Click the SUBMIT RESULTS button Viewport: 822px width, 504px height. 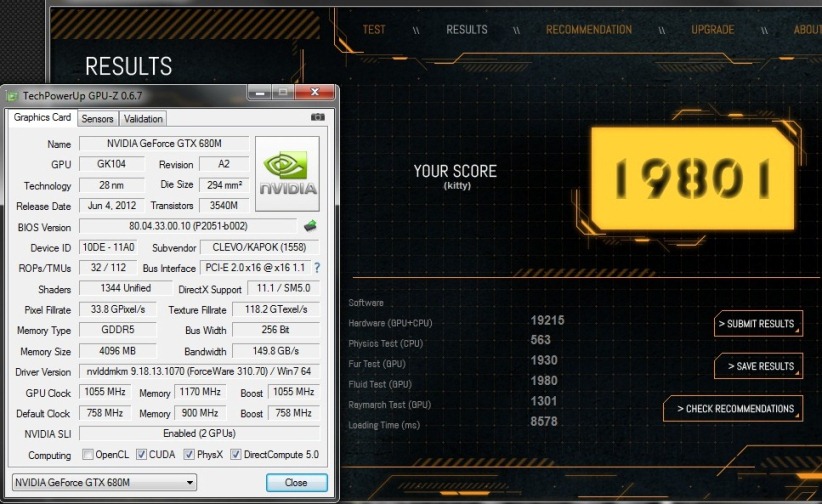coord(758,324)
